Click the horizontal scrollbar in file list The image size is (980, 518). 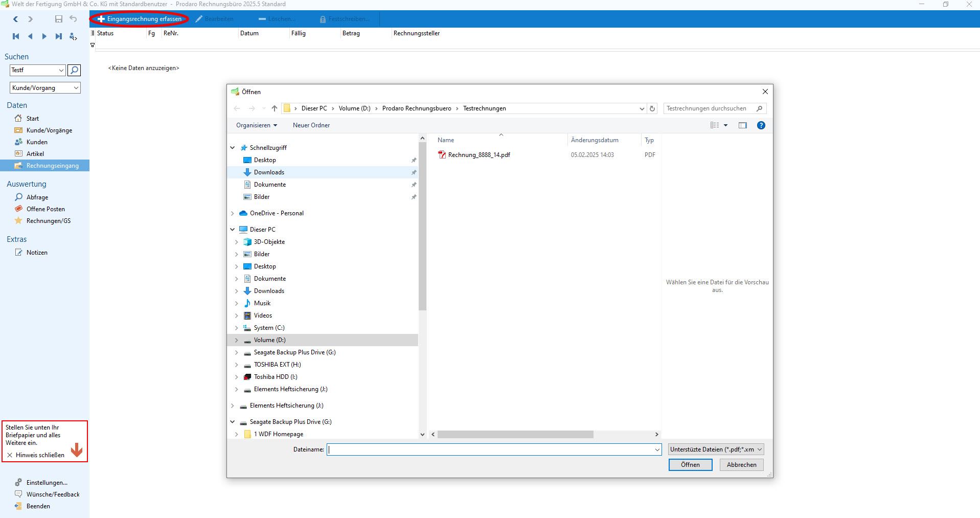pos(515,434)
